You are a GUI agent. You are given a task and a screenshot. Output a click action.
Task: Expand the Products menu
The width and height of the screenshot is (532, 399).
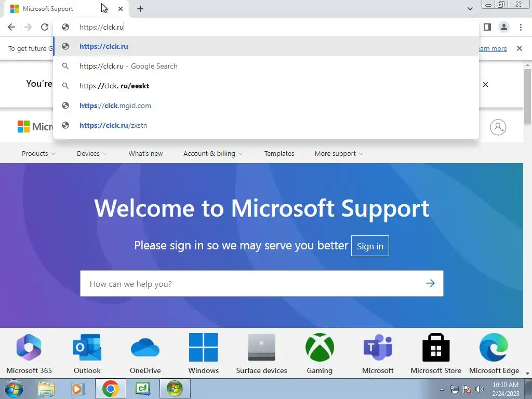coord(38,154)
